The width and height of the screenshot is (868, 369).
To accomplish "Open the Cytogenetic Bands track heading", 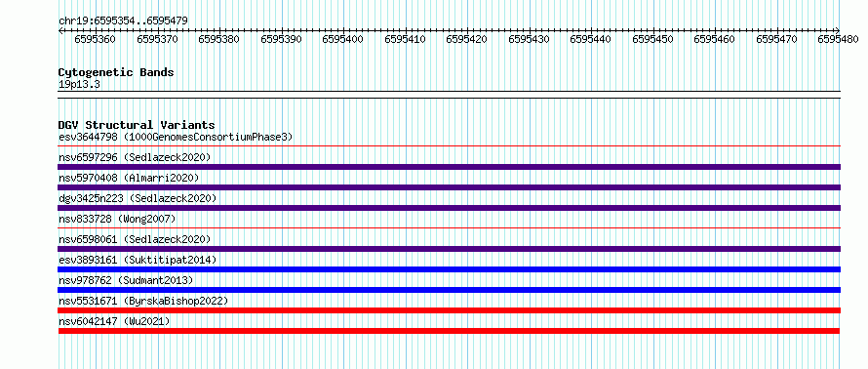I will 116,72.
